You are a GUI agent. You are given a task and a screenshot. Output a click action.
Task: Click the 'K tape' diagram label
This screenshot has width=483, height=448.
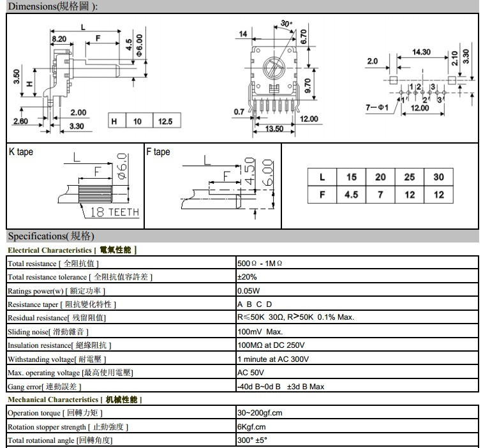(x=21, y=152)
